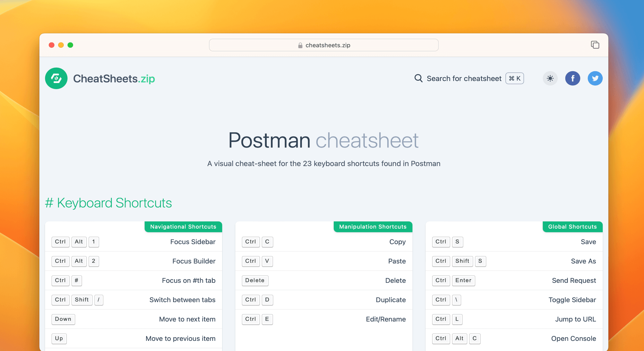Click the padlock icon in the address bar
The height and width of the screenshot is (351, 644).
pos(300,45)
